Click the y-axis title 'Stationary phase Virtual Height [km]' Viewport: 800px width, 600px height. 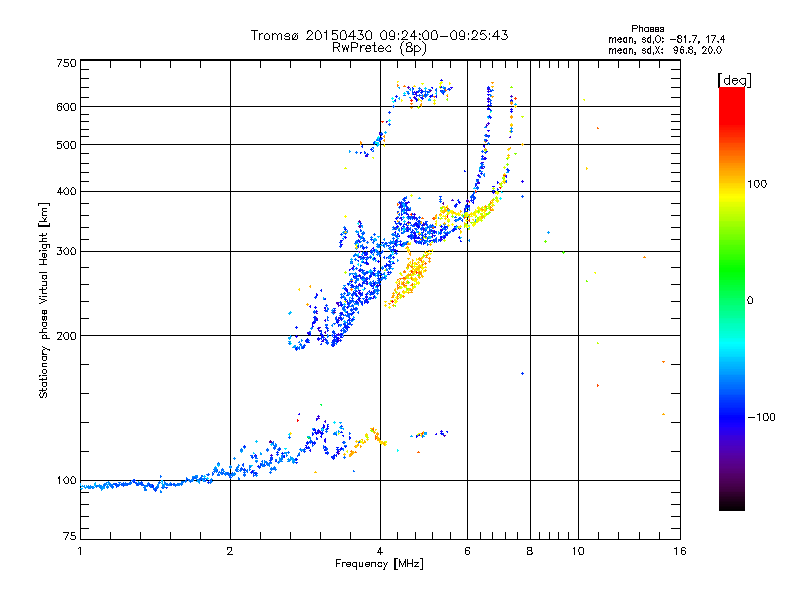click(x=44, y=300)
